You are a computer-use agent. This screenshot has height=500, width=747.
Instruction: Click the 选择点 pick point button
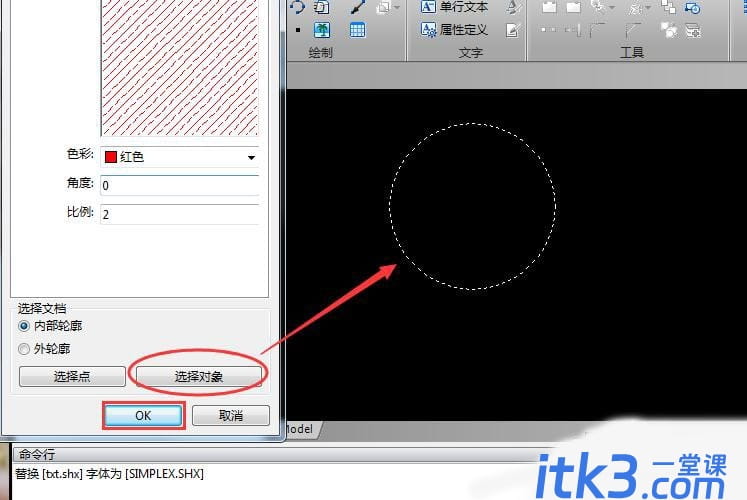tap(72, 377)
